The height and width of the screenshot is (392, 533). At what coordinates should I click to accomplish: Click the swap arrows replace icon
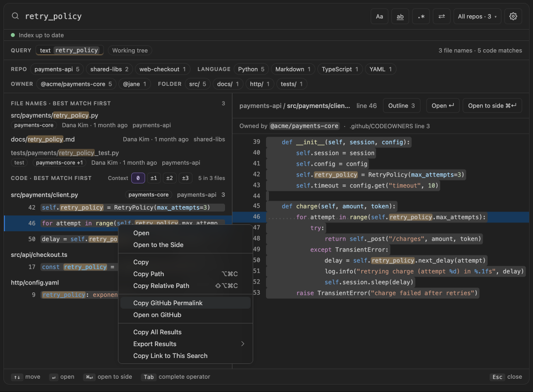(442, 16)
